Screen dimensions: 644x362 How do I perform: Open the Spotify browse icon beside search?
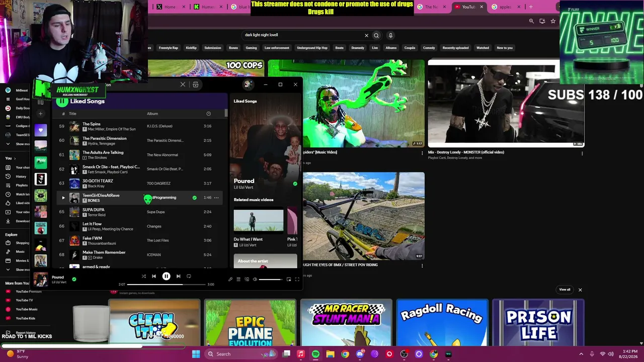[x=196, y=84]
